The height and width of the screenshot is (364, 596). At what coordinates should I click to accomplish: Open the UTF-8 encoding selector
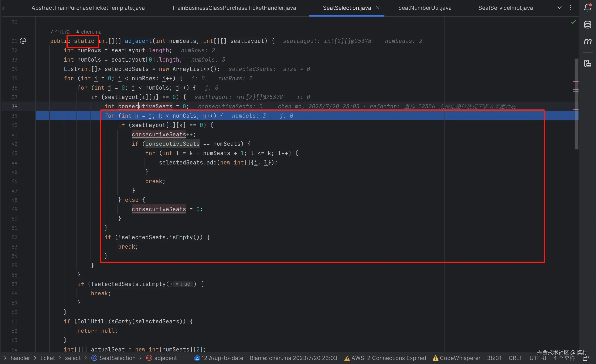(538, 358)
